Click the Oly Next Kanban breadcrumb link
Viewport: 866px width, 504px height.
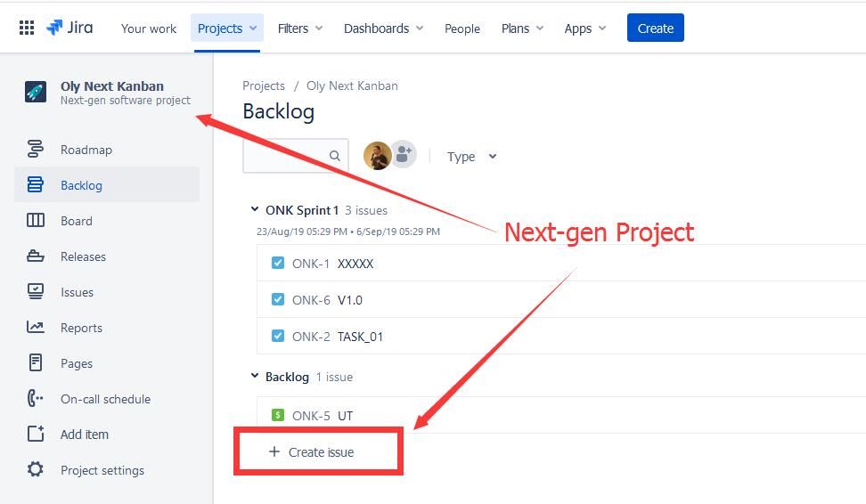[352, 85]
